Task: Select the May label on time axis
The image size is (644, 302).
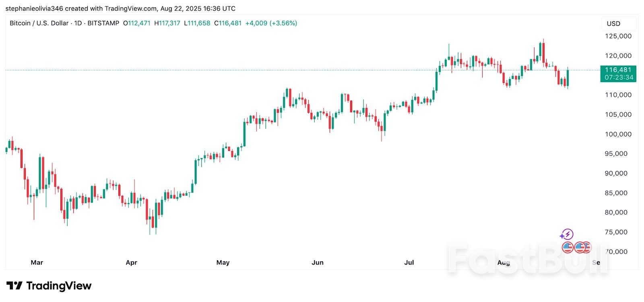Action: [223, 263]
